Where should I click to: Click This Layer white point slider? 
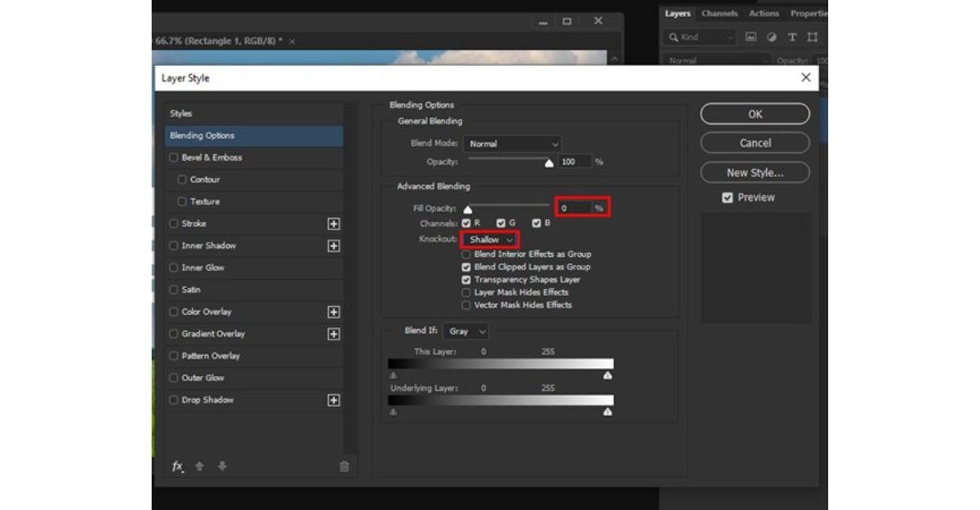click(608, 375)
